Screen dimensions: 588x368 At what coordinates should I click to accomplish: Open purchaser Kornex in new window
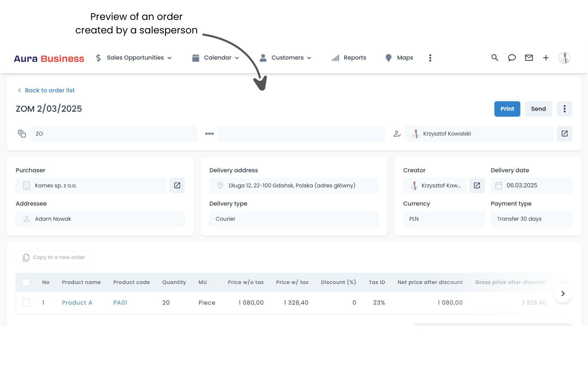click(177, 186)
